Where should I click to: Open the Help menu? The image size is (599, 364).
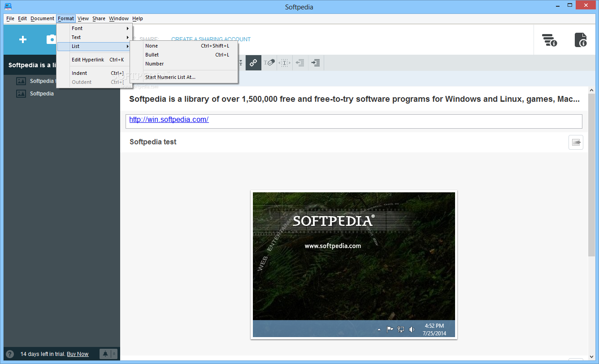click(138, 18)
